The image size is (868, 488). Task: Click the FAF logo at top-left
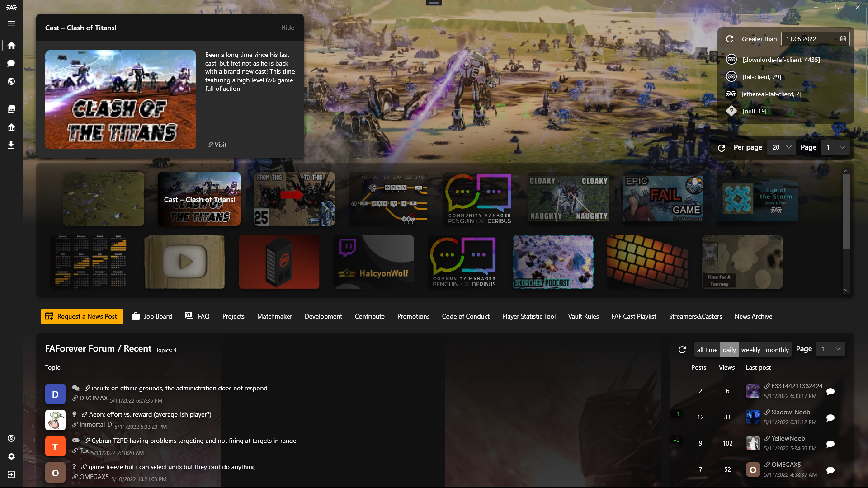pos(11,7)
